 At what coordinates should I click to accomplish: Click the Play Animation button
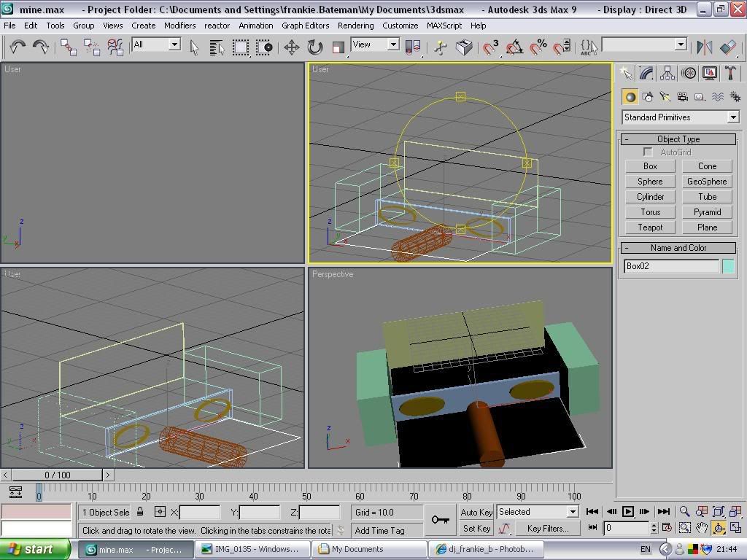tap(628, 512)
